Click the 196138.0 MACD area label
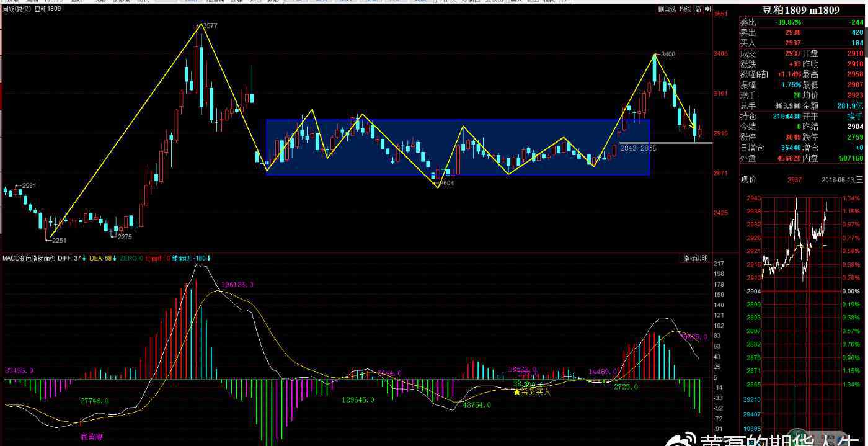Screen dimensions: 868x446 237,285
